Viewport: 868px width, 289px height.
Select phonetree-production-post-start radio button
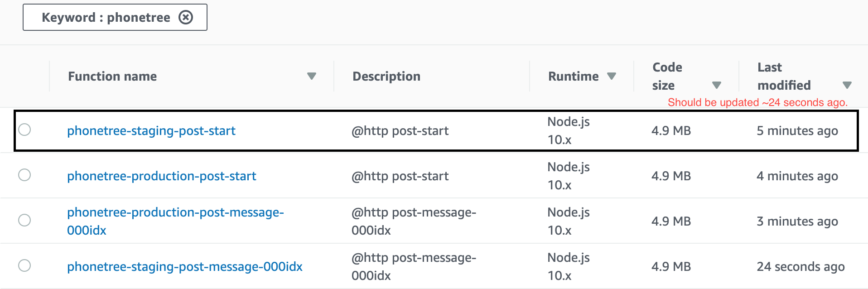tap(24, 175)
